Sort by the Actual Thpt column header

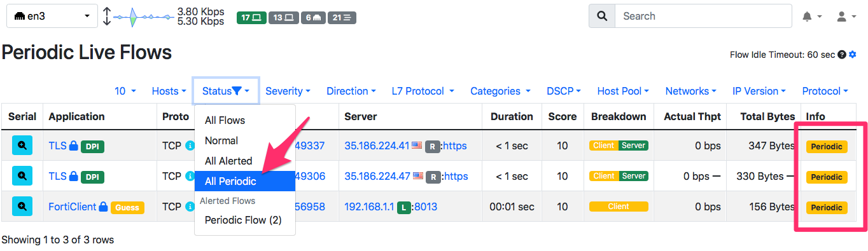[x=692, y=116]
